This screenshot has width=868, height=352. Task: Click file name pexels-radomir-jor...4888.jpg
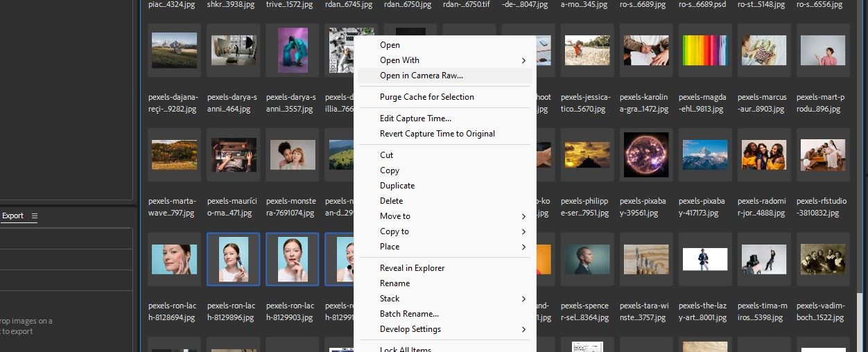pos(763,206)
